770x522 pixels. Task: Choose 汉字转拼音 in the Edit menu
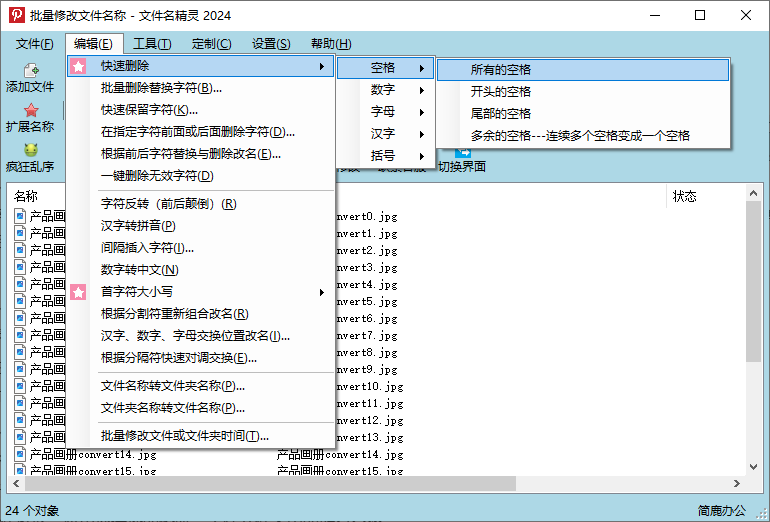tap(138, 226)
